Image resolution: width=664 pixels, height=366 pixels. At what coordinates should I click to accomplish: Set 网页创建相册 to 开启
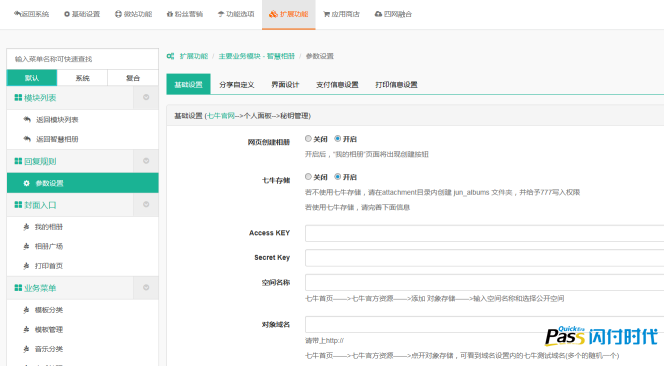click(338, 139)
